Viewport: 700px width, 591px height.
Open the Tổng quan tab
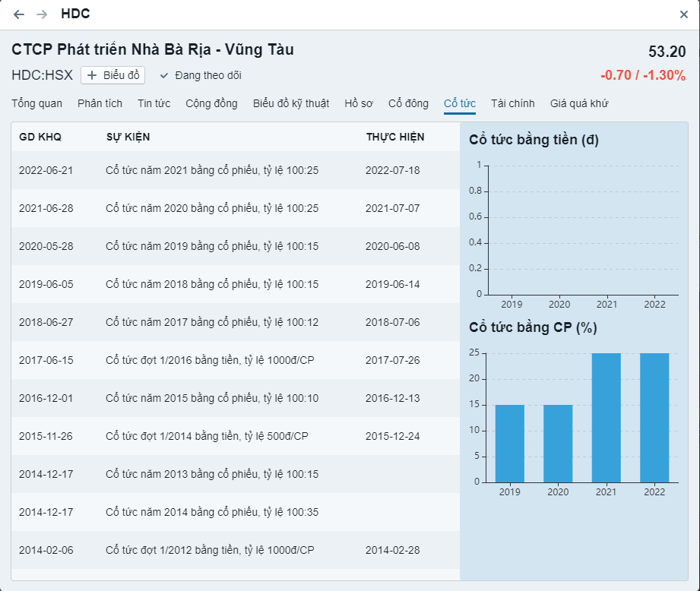coord(37,103)
